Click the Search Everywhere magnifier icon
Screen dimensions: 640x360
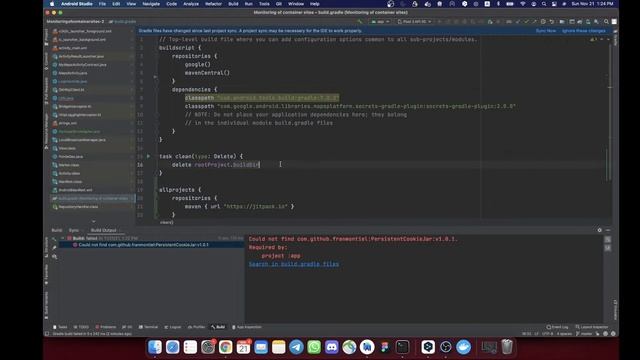click(x=606, y=21)
